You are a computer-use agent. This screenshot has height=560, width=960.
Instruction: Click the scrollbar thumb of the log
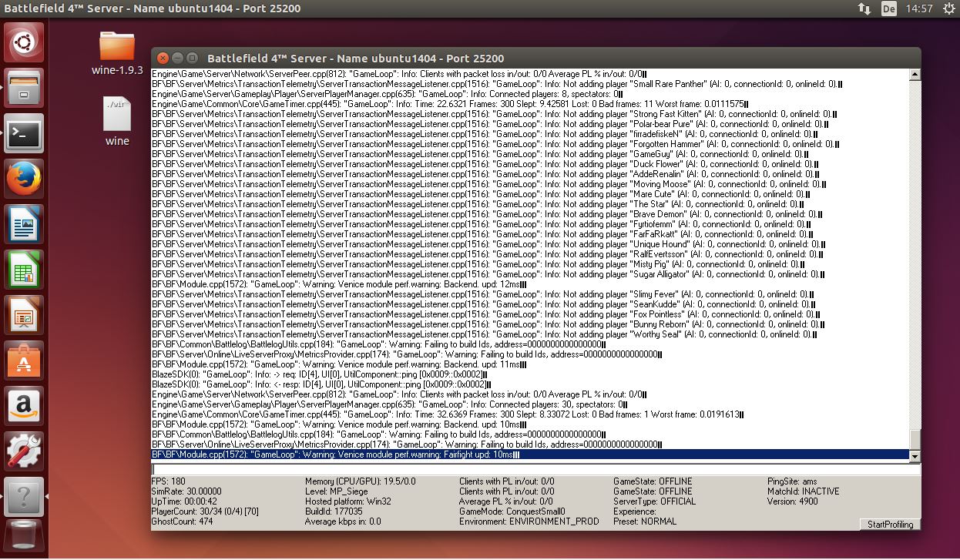(x=915, y=440)
